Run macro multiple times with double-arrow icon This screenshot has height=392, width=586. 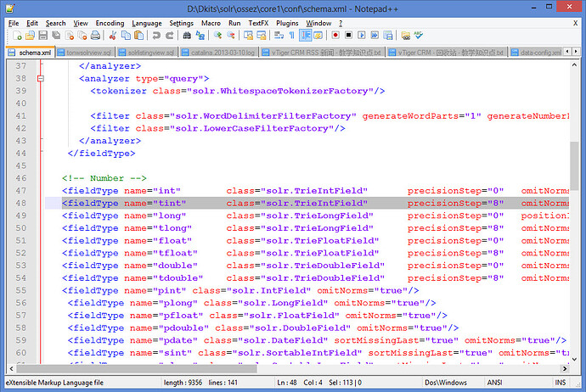(x=375, y=36)
